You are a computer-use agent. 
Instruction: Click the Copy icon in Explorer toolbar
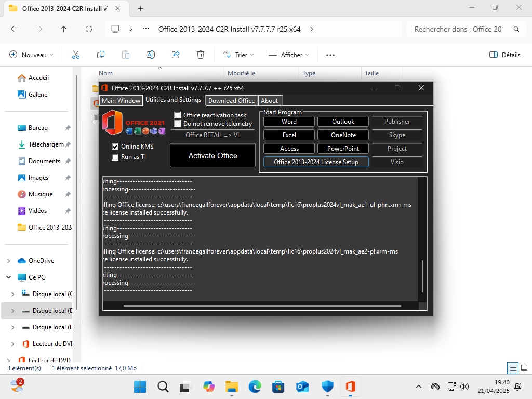101,55
